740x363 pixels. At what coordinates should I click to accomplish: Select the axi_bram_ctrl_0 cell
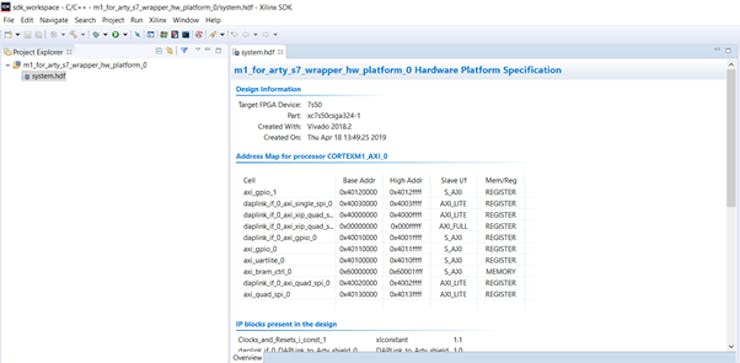(267, 271)
